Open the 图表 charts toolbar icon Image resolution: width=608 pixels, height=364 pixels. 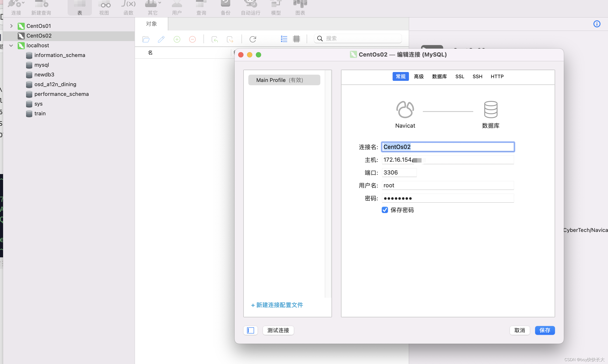(x=300, y=7)
